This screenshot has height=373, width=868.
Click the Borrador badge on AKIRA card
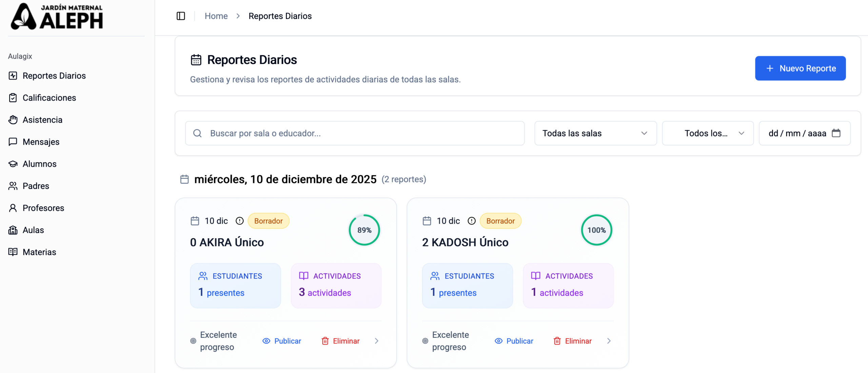(x=268, y=221)
